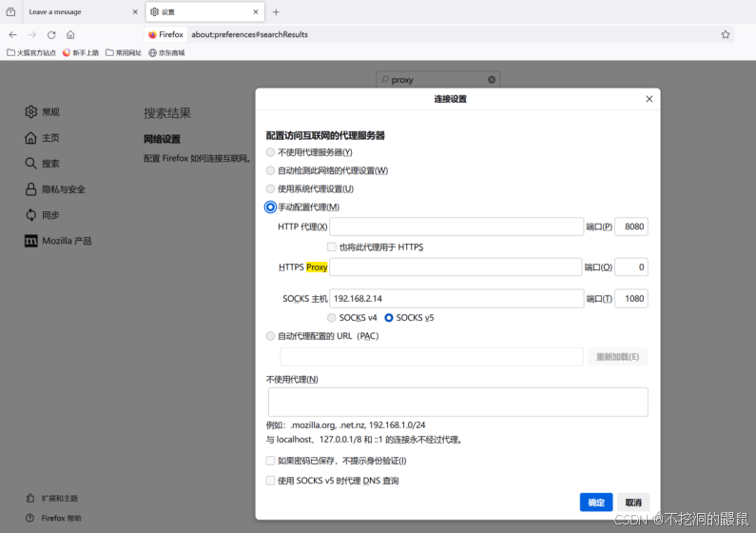Click 确定 to confirm connection settings
The width and height of the screenshot is (756, 533).
(x=596, y=503)
